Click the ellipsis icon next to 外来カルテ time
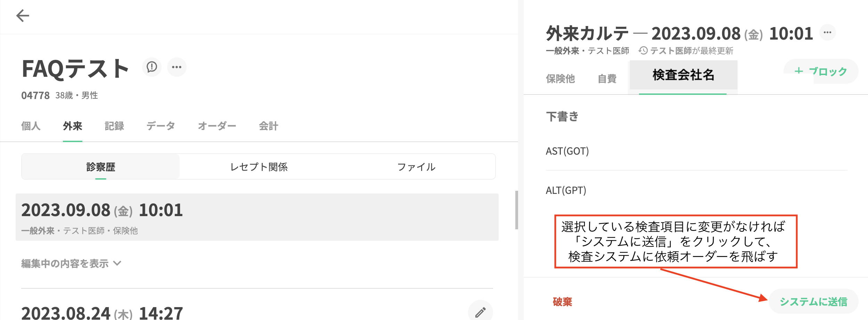The width and height of the screenshot is (868, 320). 827,33
